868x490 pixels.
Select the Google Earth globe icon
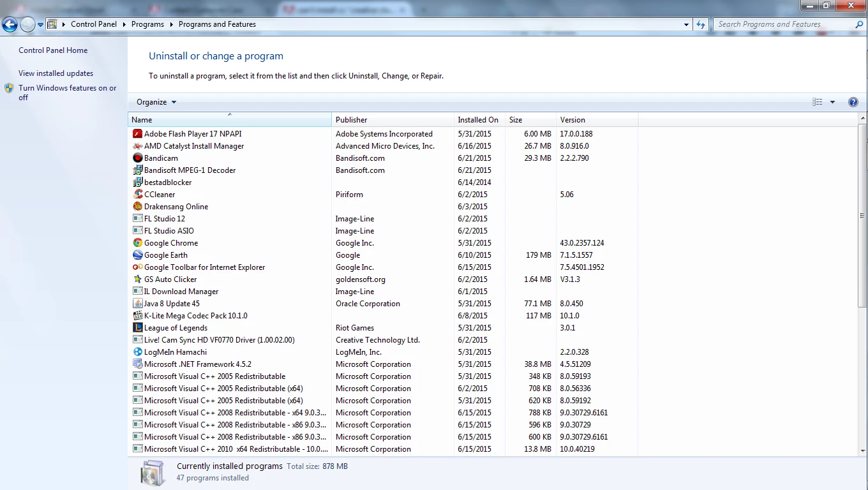(x=137, y=255)
